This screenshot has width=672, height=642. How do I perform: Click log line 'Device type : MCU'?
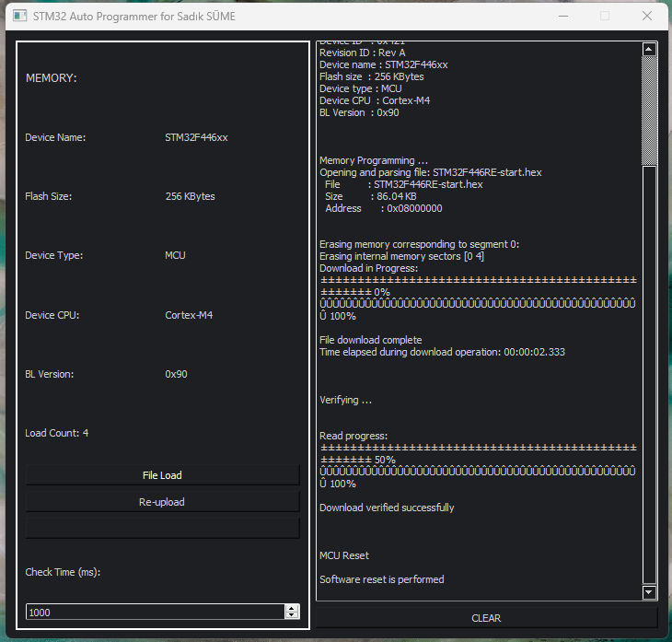point(361,88)
